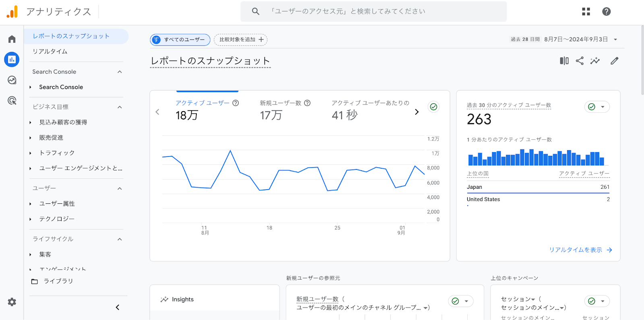This screenshot has width=644, height=320.
Task: Open the Home icon in left rail
Action: coord(12,39)
